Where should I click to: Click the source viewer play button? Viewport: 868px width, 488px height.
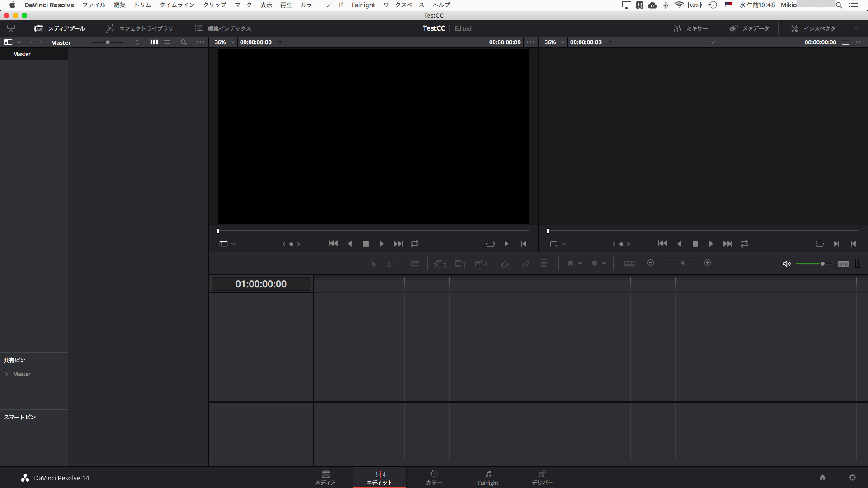coord(382,244)
